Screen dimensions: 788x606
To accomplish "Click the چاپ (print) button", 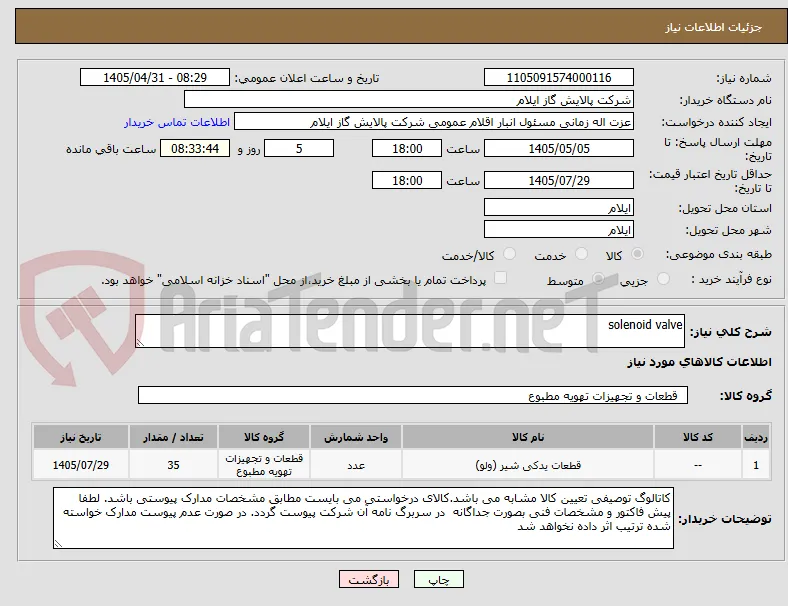I will point(438,579).
